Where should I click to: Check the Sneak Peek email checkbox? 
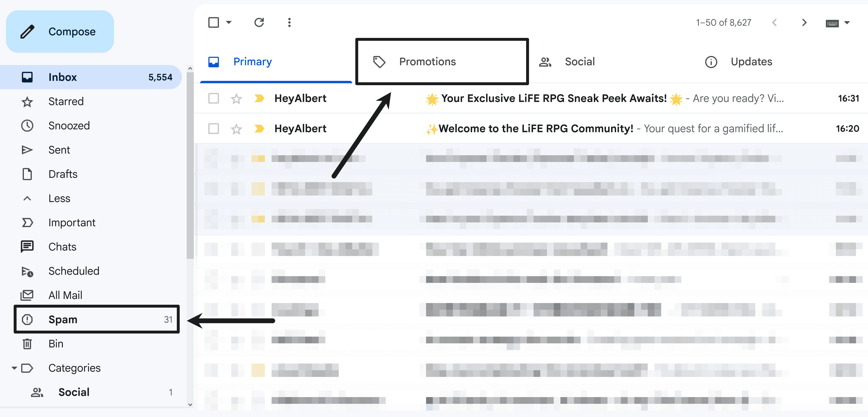click(213, 98)
